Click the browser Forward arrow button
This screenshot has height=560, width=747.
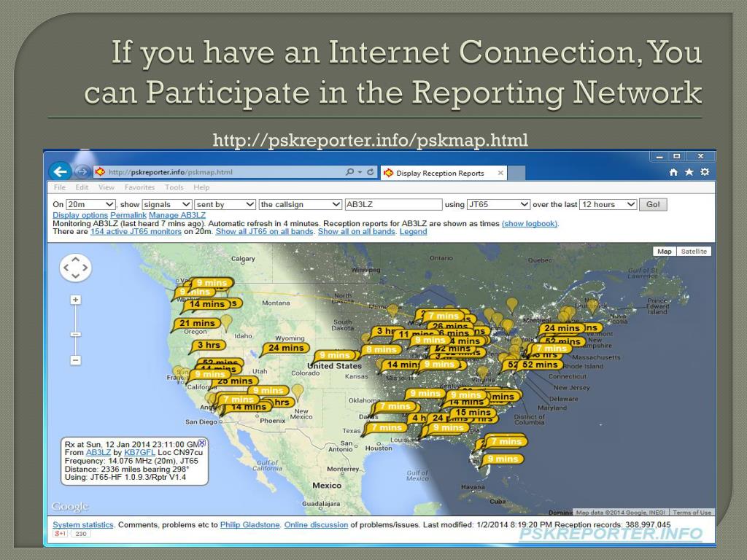tap(82, 172)
